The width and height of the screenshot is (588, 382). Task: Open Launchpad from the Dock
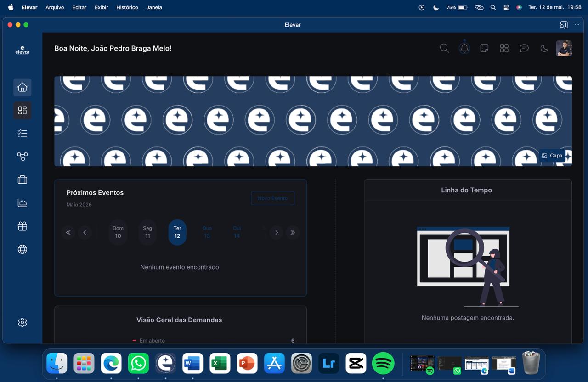coord(84,363)
